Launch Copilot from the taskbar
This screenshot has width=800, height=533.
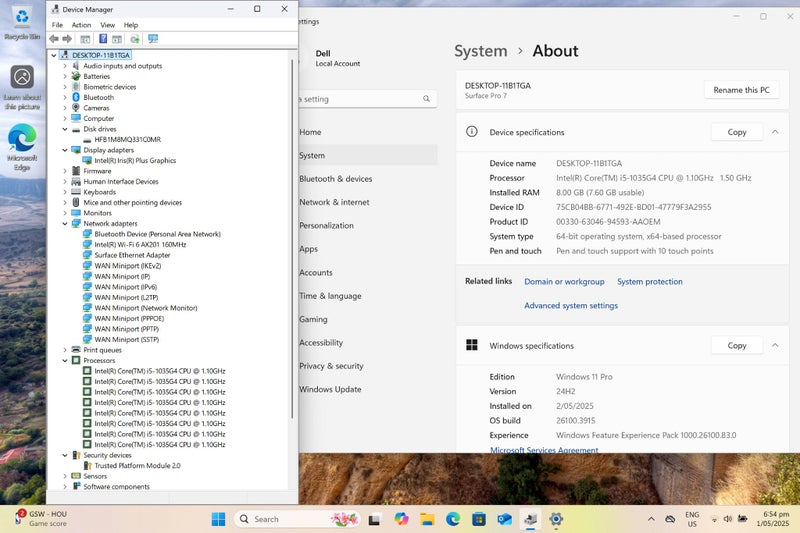tap(401, 519)
